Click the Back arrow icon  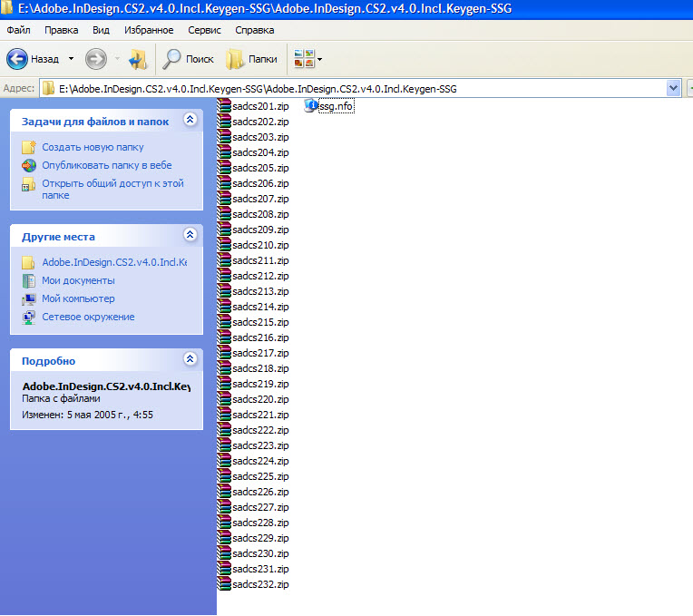(17, 59)
